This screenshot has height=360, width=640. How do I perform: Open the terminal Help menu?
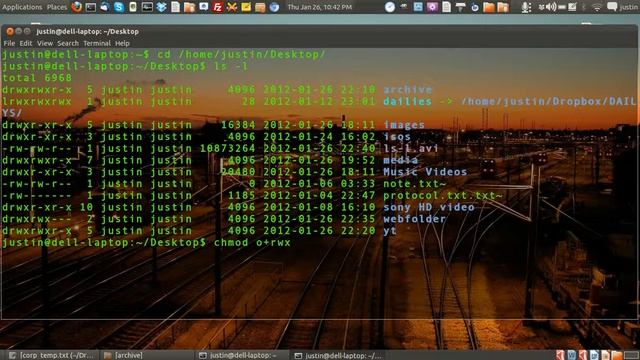[x=122, y=43]
